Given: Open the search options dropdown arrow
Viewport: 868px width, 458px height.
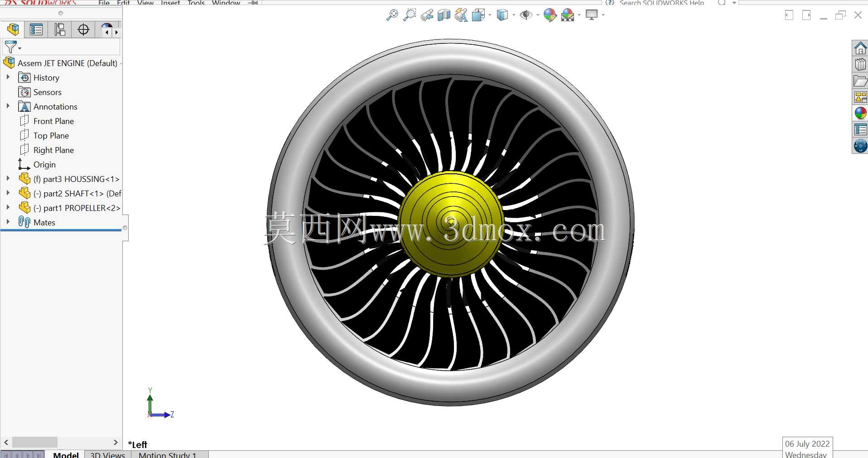Looking at the screenshot, I should click(734, 3).
